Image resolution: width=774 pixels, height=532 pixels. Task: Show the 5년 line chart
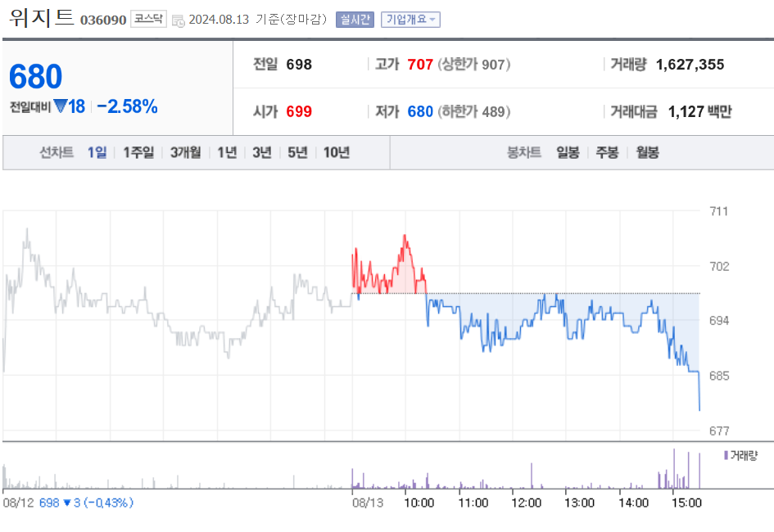[297, 152]
